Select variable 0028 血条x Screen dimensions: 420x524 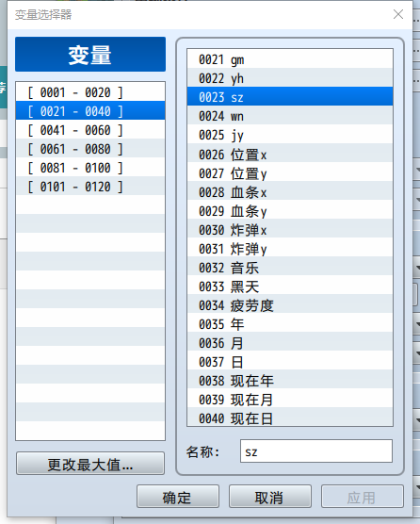[x=290, y=191]
